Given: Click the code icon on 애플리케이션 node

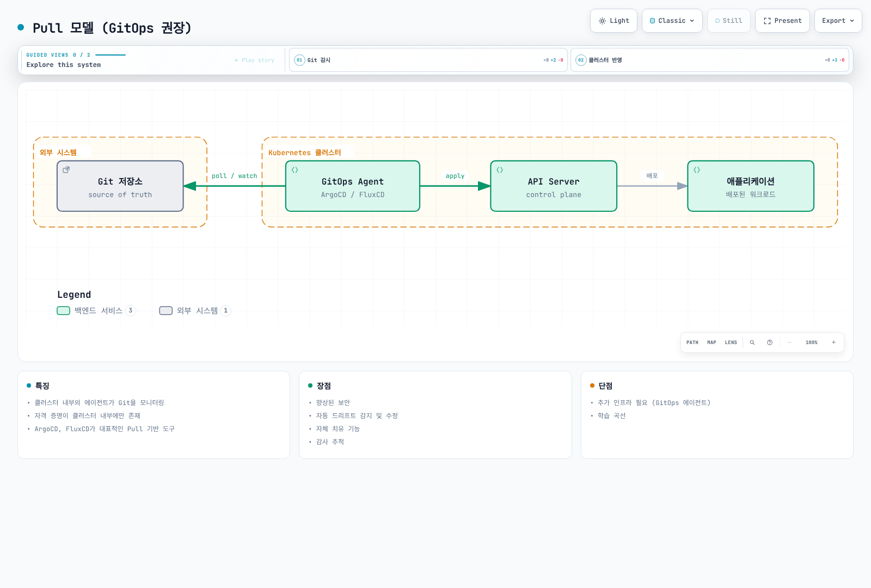Looking at the screenshot, I should (x=697, y=170).
